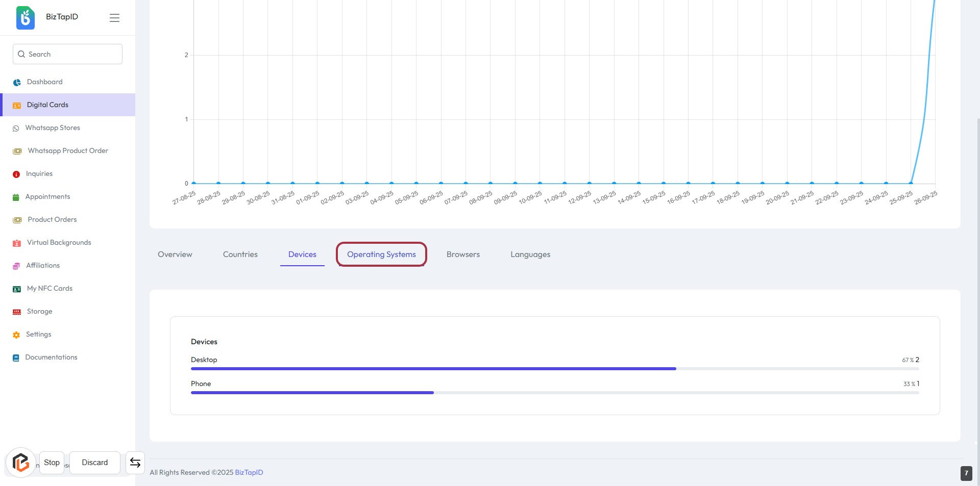Click the Appointments calendar icon

coord(16,197)
